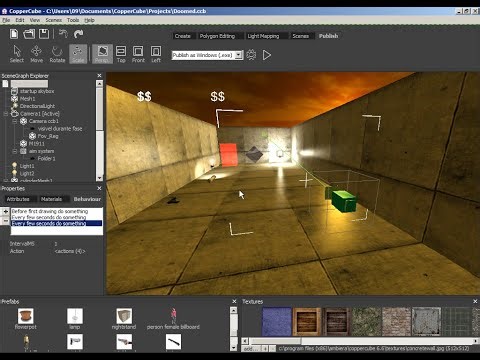Select the blue texture swatch

(x=276, y=321)
